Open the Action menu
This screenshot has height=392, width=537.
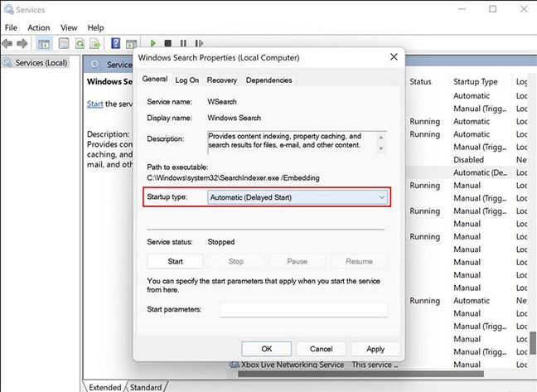38,27
